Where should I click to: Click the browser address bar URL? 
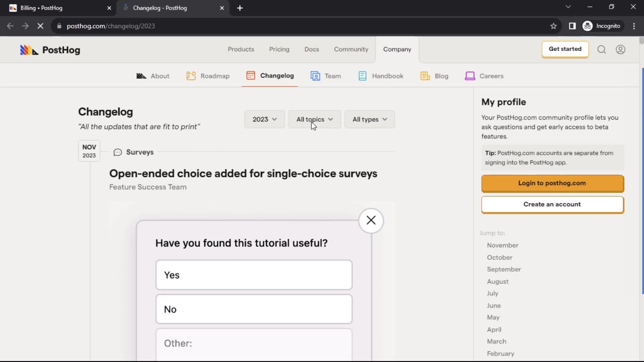[x=111, y=26]
